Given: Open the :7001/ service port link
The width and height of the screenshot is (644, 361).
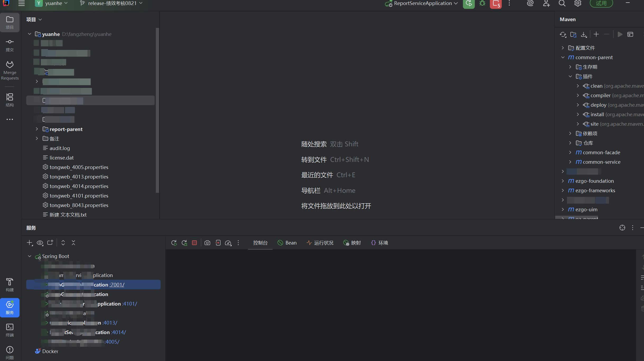Looking at the screenshot, I should tap(117, 285).
